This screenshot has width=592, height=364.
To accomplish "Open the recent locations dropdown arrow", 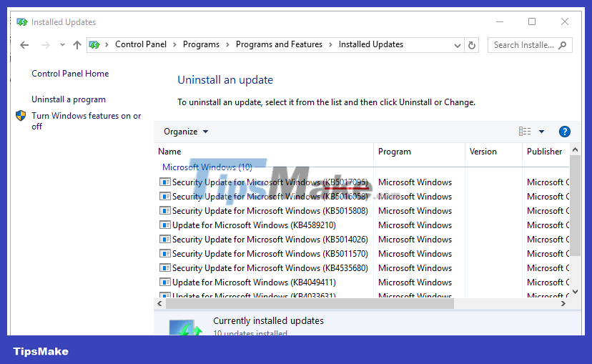I will [x=62, y=45].
